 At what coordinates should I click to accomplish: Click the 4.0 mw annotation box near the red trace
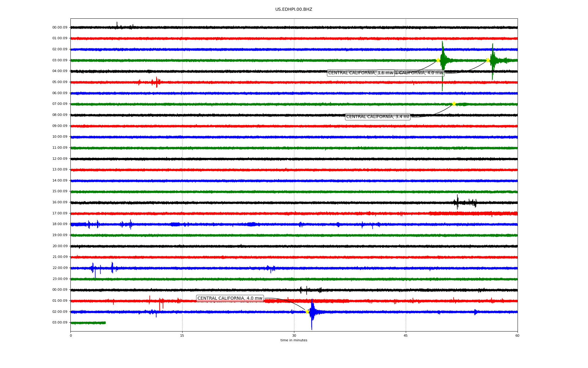pos(230,298)
